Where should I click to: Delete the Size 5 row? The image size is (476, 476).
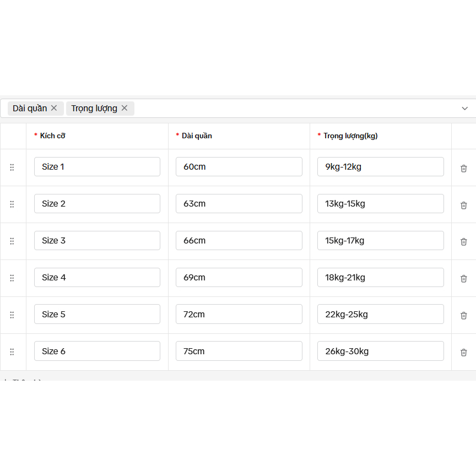(x=463, y=316)
